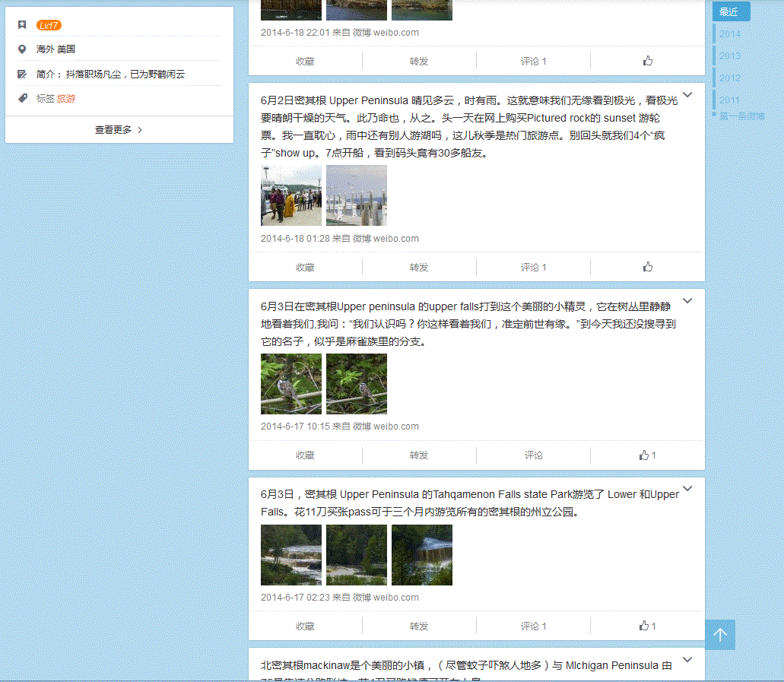Image resolution: width=784 pixels, height=682 pixels.
Task: Open dropdown arrow on bird photo post
Action: point(687,301)
